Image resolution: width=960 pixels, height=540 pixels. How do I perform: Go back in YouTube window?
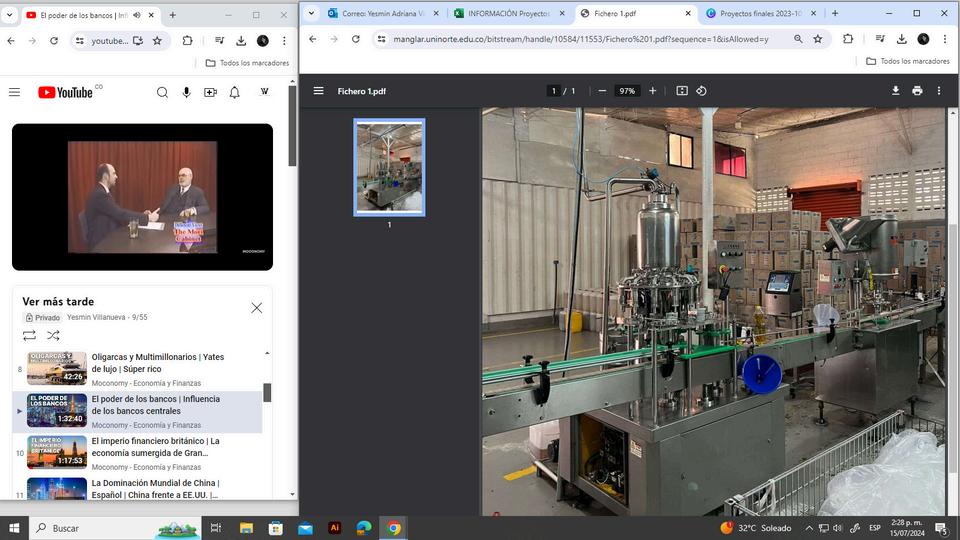tap(11, 40)
